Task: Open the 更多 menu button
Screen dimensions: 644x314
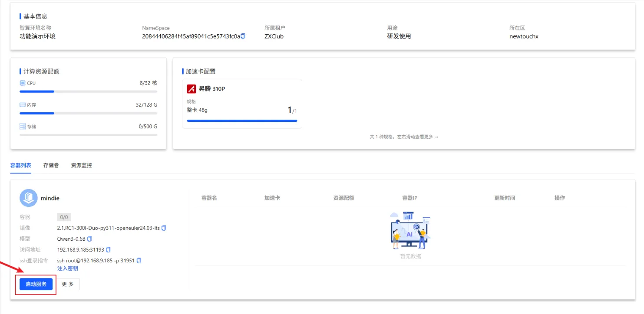Action: pyautogui.click(x=68, y=284)
